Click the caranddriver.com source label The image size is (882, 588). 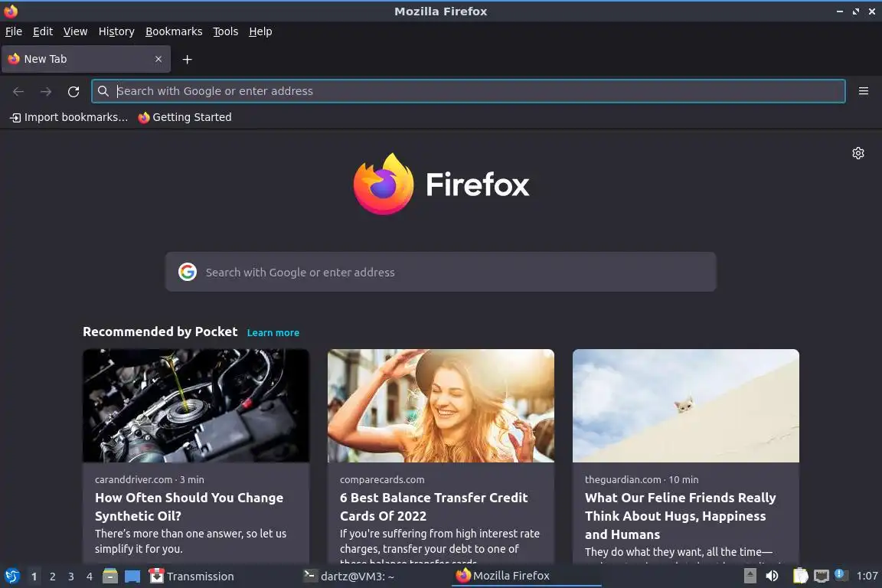tap(133, 480)
